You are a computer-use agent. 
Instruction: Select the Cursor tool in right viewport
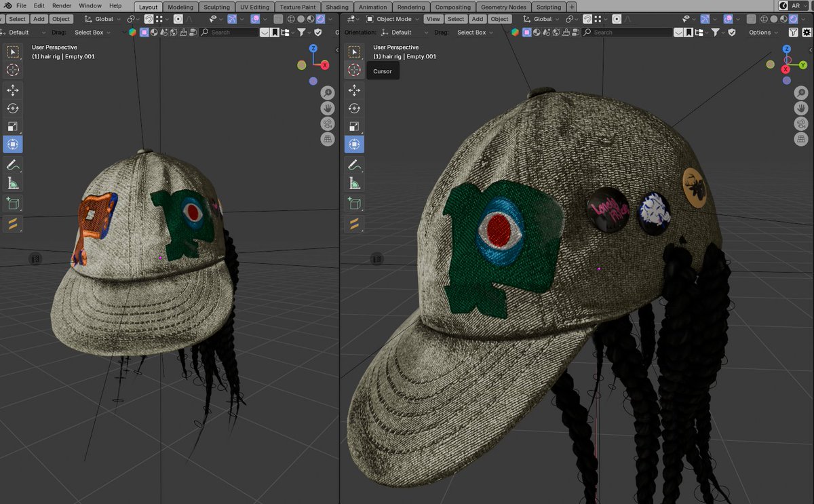[354, 70]
